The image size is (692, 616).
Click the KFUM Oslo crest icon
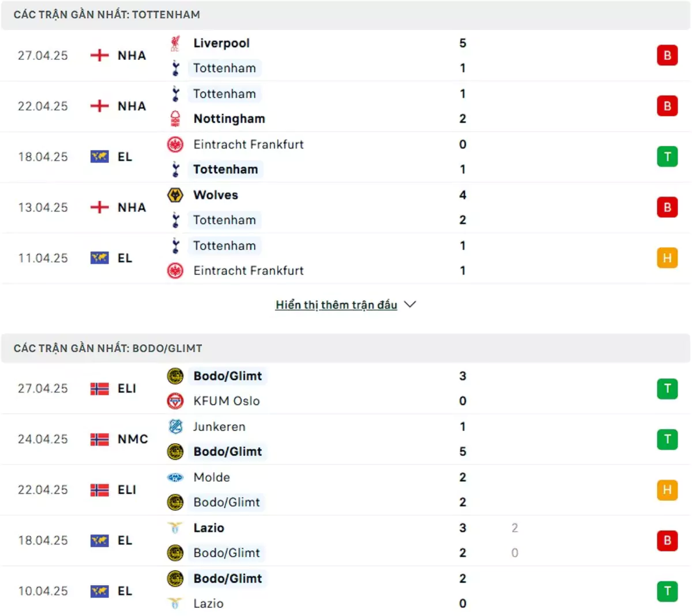click(x=175, y=401)
